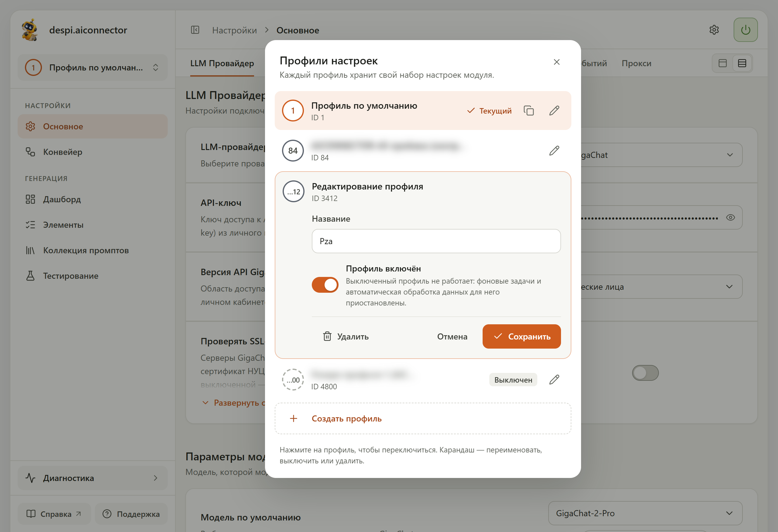Toggle the SSL verification switch
Viewport: 778px width, 532px height.
[x=645, y=373]
